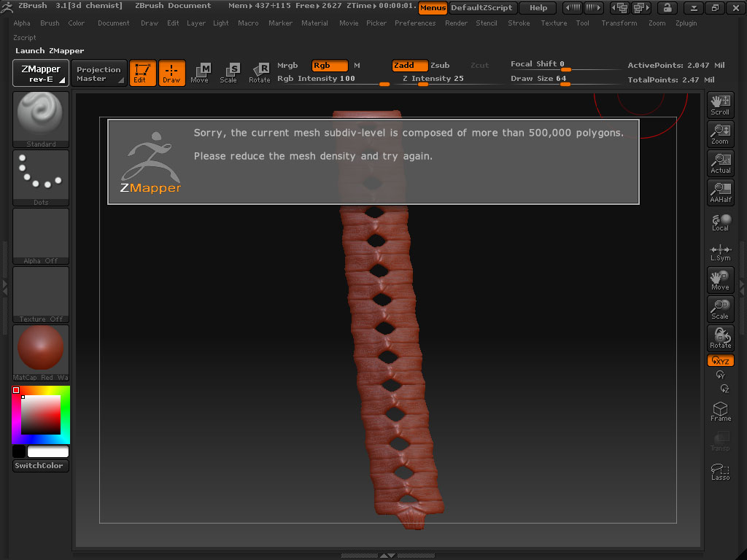Screen dimensions: 747x560
Task: Open the MatCap Red Wax material selector
Action: (x=41, y=353)
